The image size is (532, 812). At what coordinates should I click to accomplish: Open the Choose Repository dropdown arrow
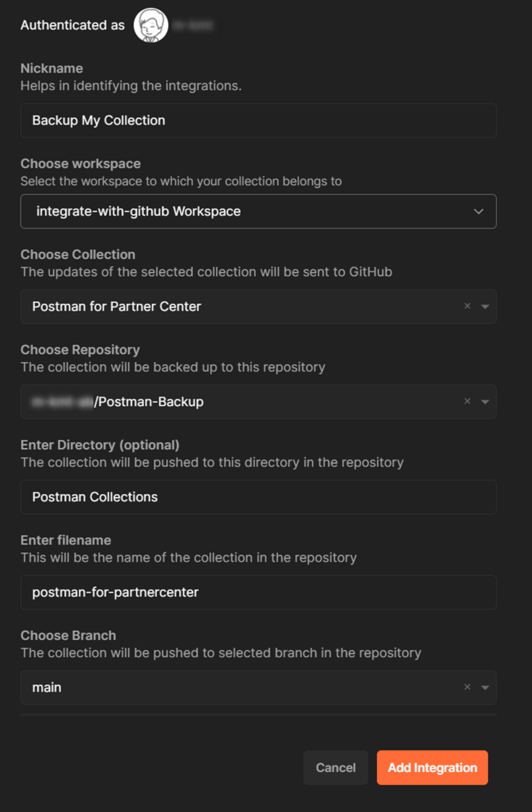click(485, 401)
